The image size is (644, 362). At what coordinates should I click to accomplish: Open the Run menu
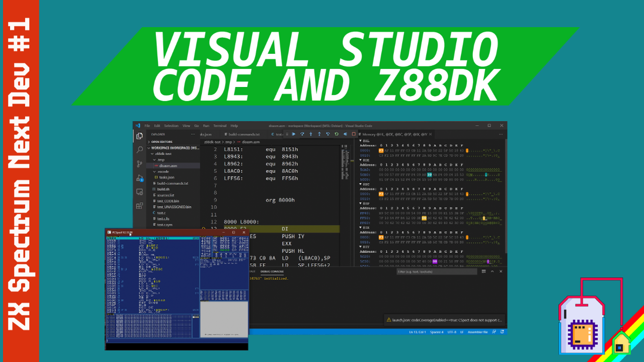tap(206, 126)
